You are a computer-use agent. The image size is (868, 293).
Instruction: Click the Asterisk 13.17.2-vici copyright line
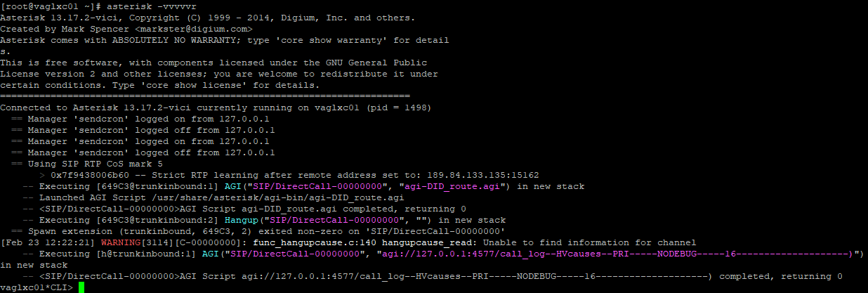207,18
